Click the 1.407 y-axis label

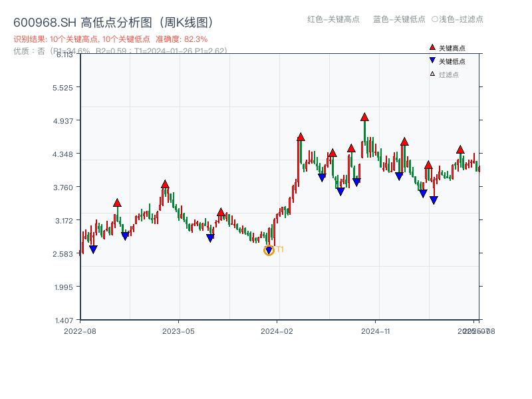pyautogui.click(x=64, y=321)
